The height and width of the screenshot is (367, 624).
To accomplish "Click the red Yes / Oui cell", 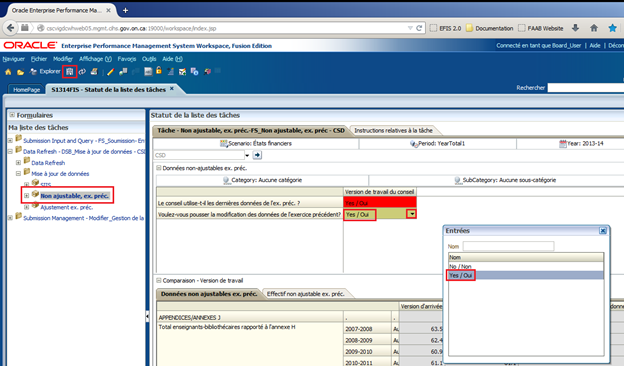I will 380,203.
